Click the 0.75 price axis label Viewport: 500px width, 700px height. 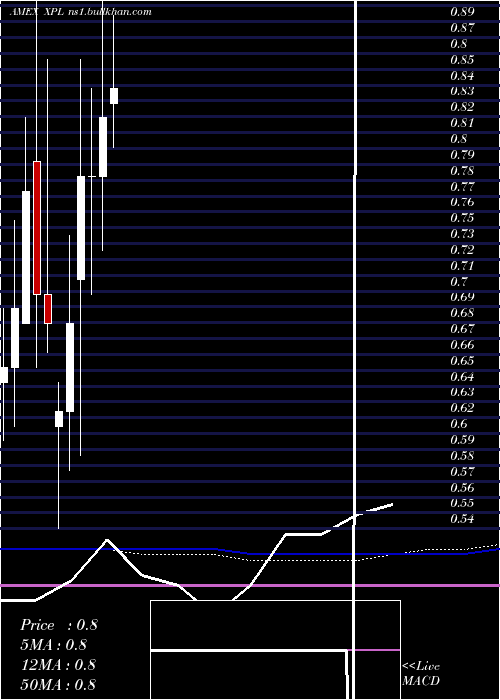[462, 218]
